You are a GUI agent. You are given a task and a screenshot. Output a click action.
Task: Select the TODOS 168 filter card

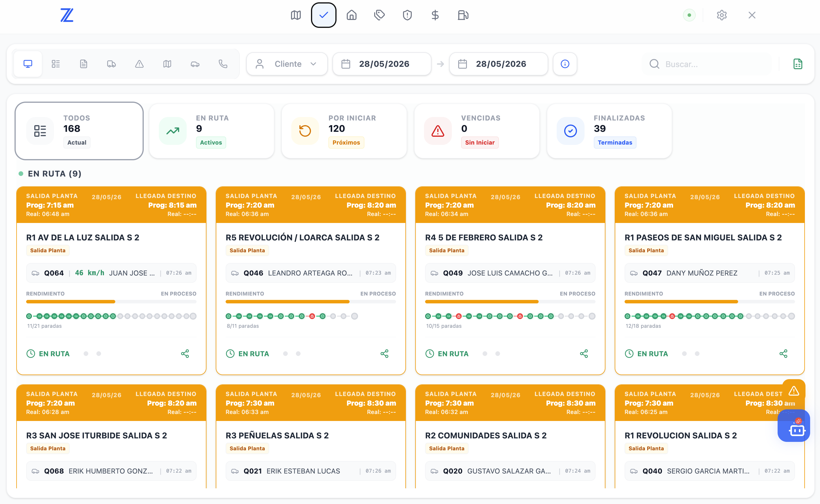tap(79, 131)
